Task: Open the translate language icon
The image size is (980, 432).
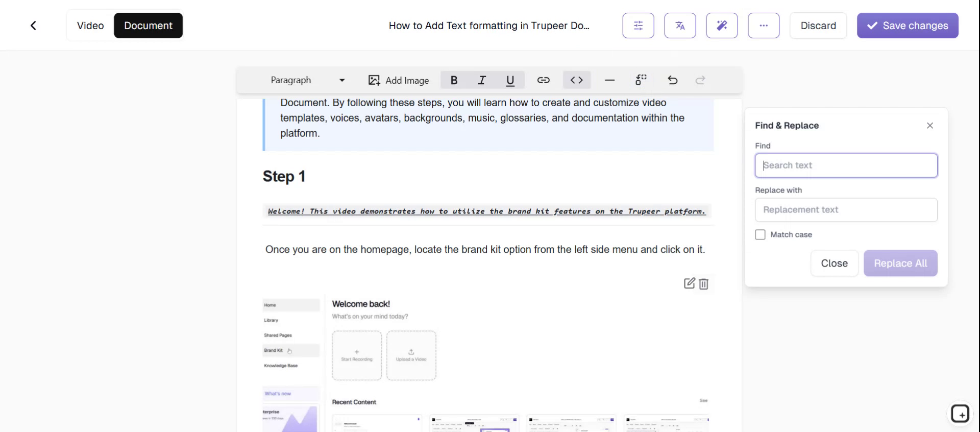Action: click(680, 26)
